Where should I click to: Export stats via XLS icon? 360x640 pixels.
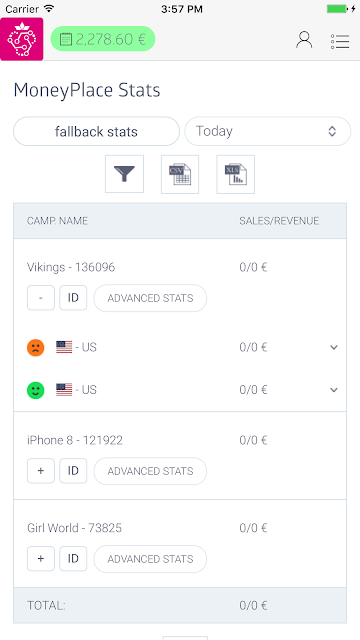click(x=236, y=174)
